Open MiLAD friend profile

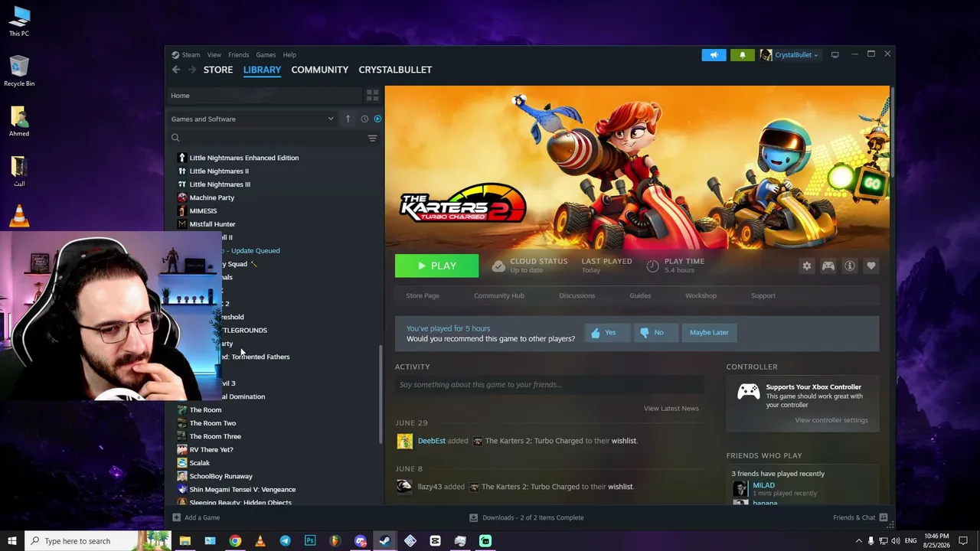pos(763,485)
